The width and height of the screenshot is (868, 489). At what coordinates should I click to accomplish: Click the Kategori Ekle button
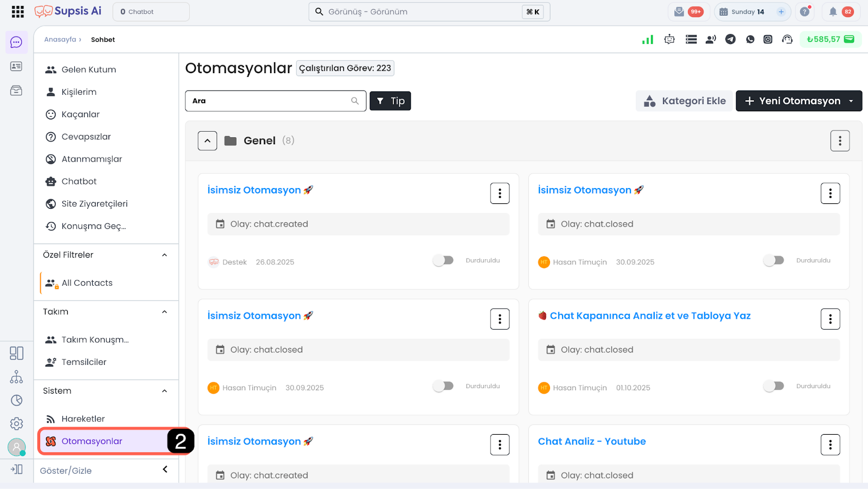[x=684, y=101]
